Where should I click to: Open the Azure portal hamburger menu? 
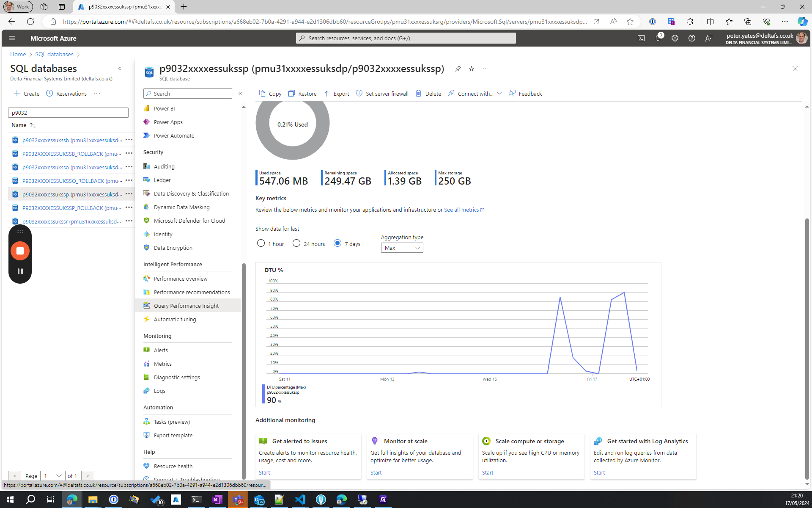pyautogui.click(x=12, y=38)
